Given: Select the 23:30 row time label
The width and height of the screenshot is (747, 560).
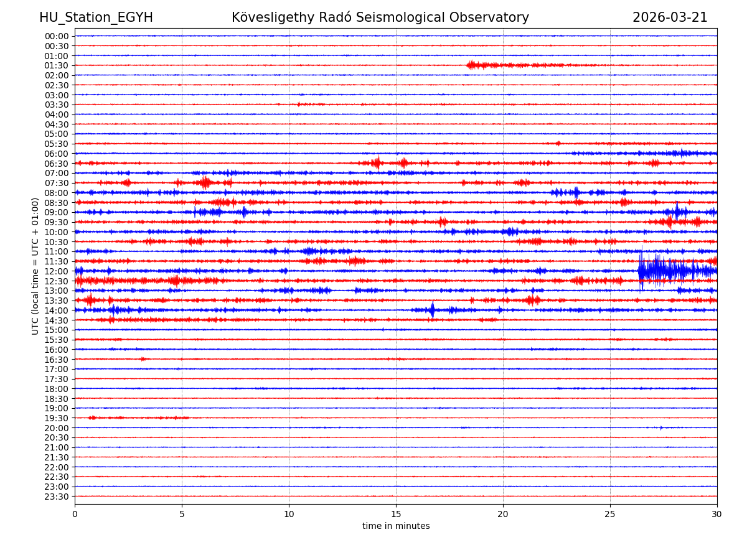Looking at the screenshot, I should [56, 497].
